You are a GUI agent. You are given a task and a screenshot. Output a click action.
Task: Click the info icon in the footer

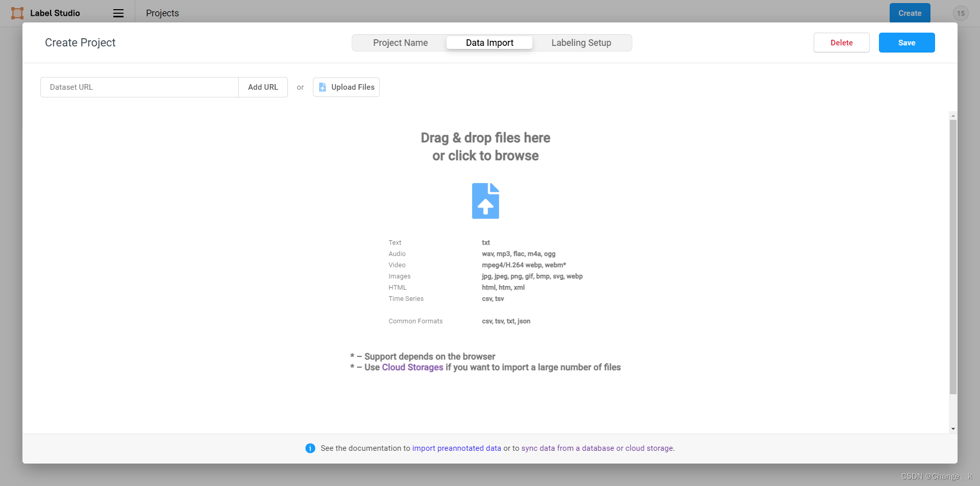pos(310,448)
